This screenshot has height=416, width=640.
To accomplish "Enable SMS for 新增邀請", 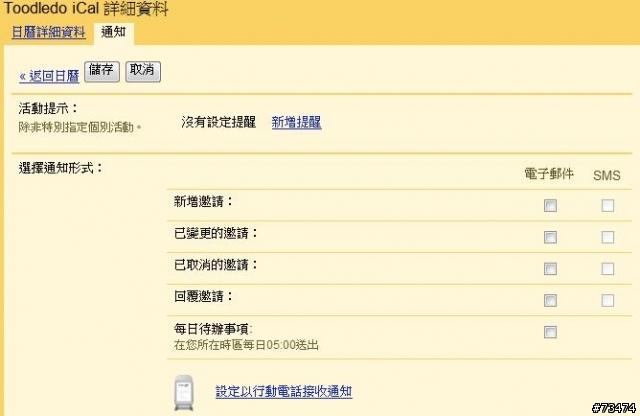I will click(x=608, y=205).
